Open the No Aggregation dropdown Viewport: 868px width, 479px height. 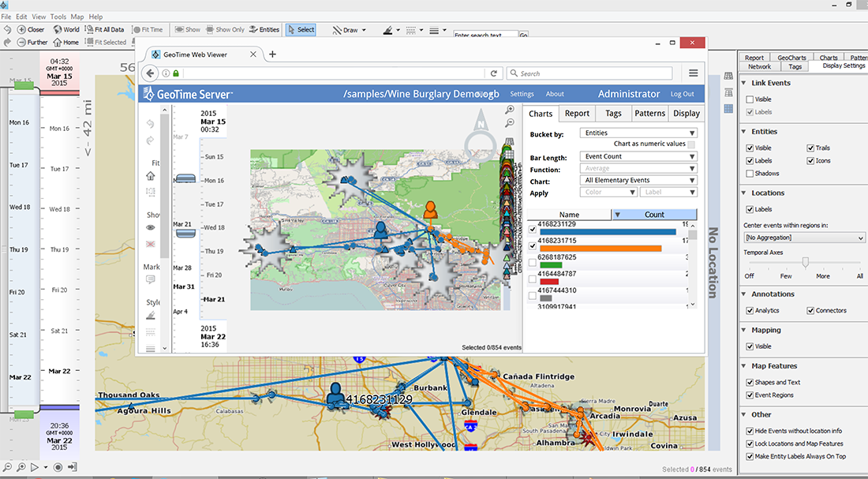point(804,238)
